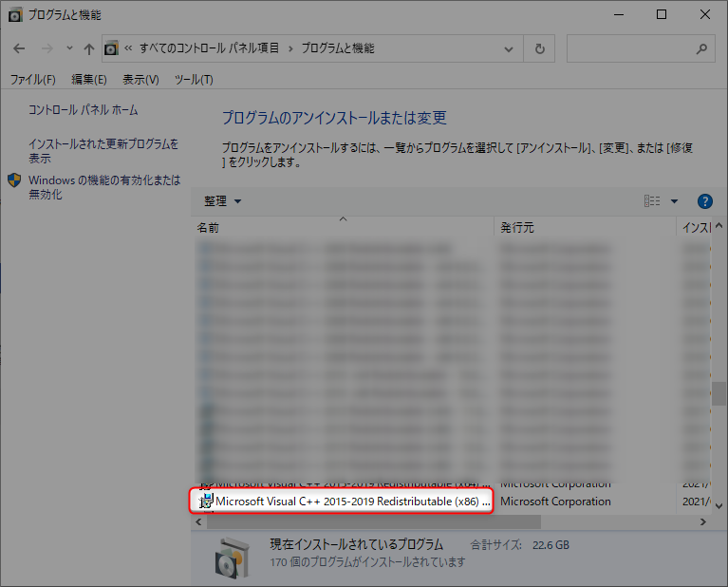
Task: Sort by the 発行元 column header
Action: pos(585,228)
